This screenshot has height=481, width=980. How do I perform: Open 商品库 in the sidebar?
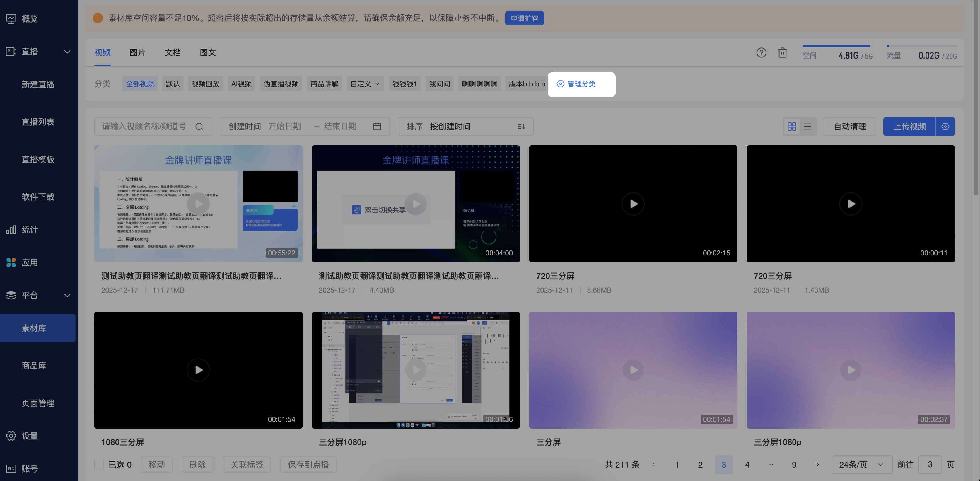coord(34,366)
